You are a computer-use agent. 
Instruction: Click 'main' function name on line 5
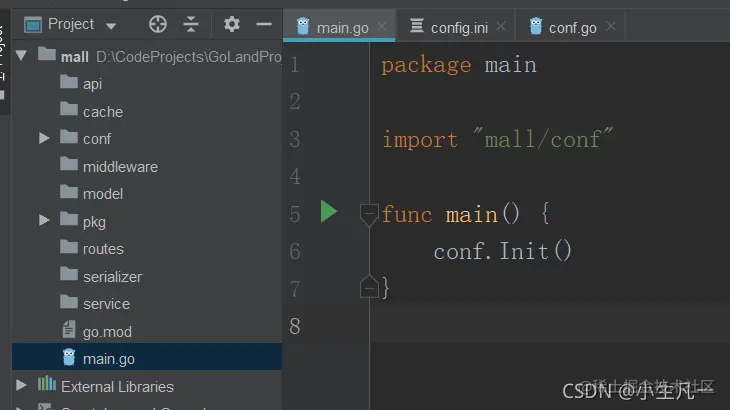tap(472, 215)
